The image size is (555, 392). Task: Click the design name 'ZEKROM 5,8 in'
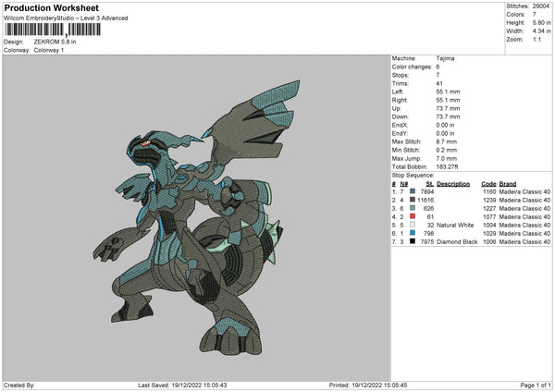tap(55, 42)
